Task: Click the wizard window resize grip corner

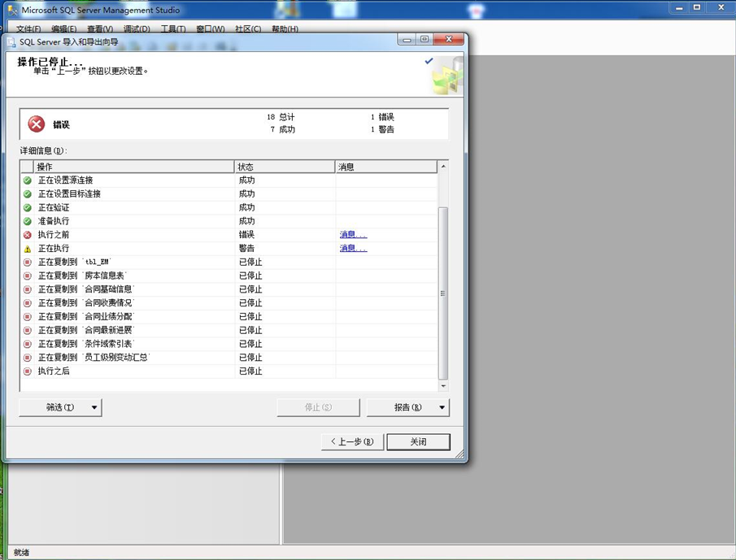Action: click(x=459, y=454)
